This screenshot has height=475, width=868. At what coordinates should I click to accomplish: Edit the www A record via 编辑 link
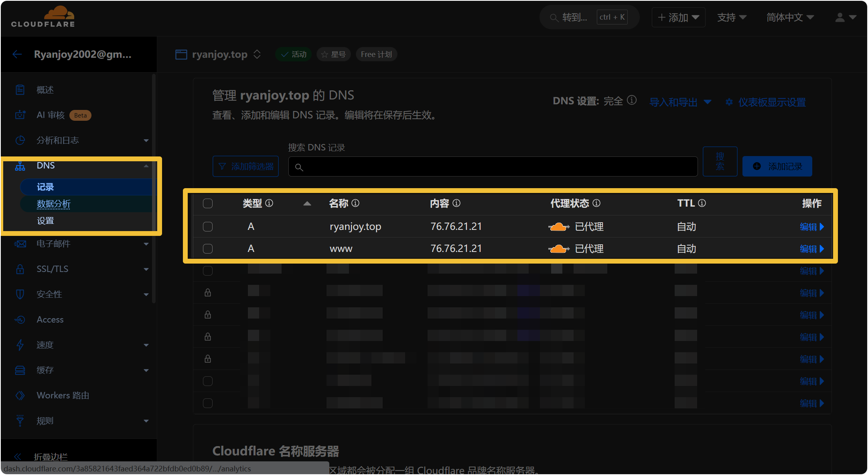(809, 248)
